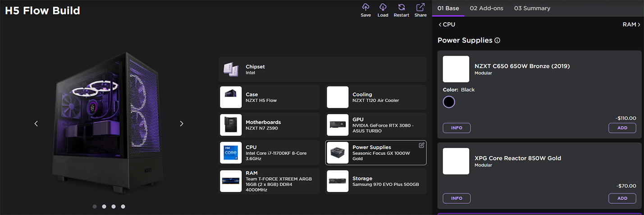
Task: Show the next case image with right arrow
Action: tap(182, 123)
